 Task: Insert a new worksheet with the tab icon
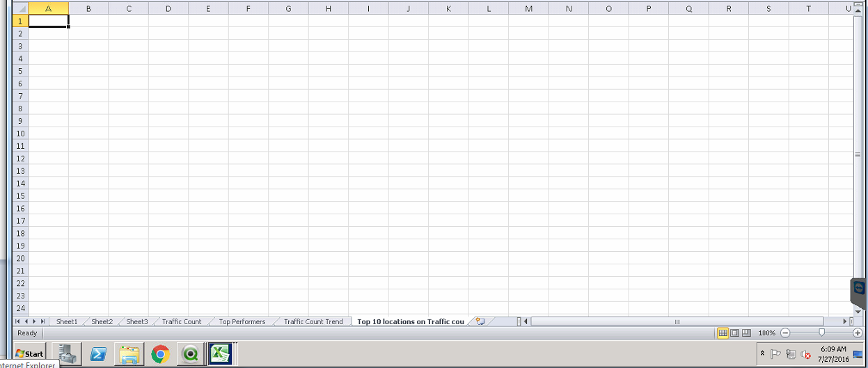click(x=480, y=321)
